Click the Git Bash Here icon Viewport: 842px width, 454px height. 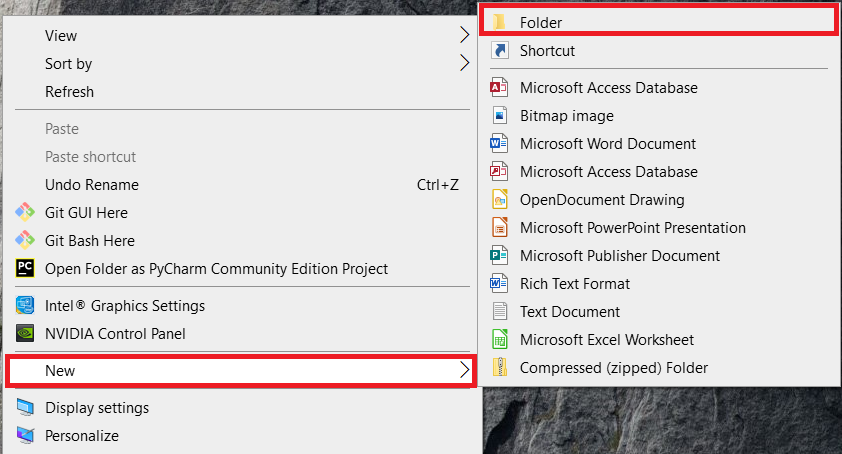coord(25,240)
